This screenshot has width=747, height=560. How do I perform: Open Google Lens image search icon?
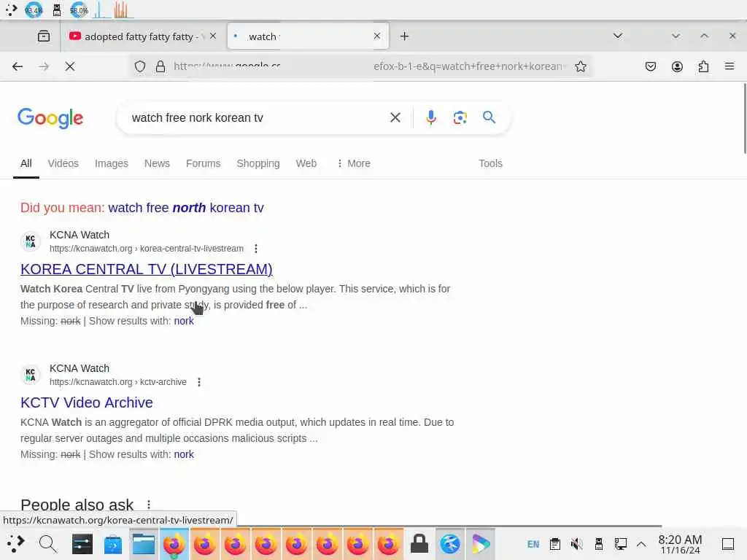tap(460, 117)
